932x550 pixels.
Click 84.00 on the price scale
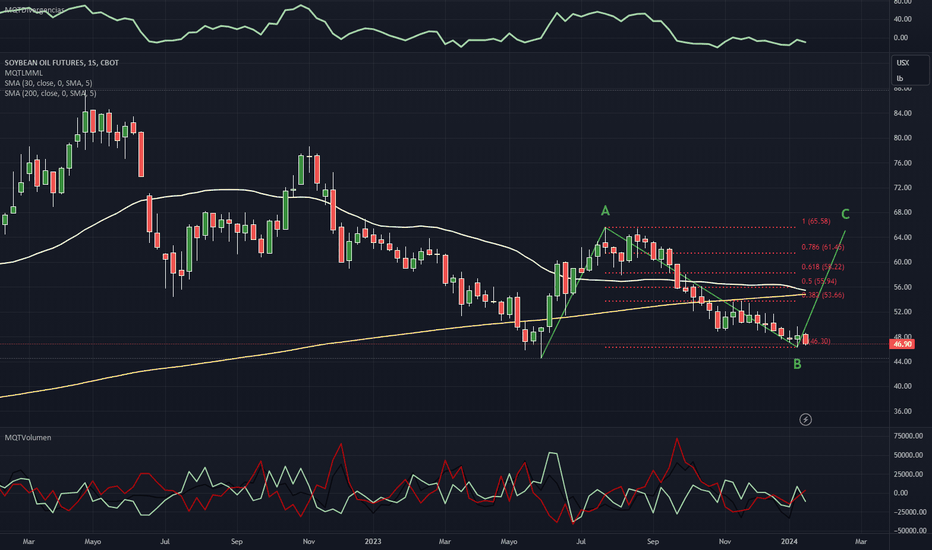(902, 113)
